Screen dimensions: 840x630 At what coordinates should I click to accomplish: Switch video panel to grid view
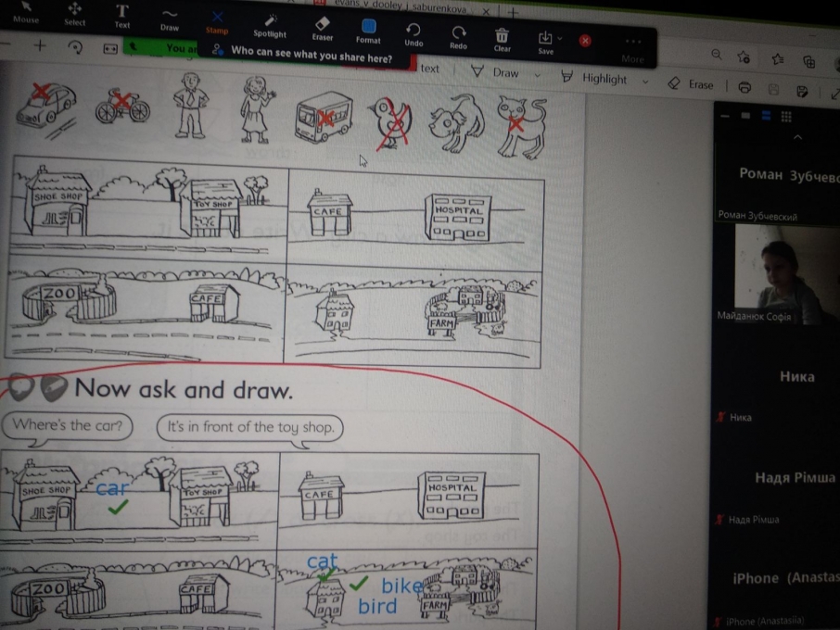coord(786,116)
